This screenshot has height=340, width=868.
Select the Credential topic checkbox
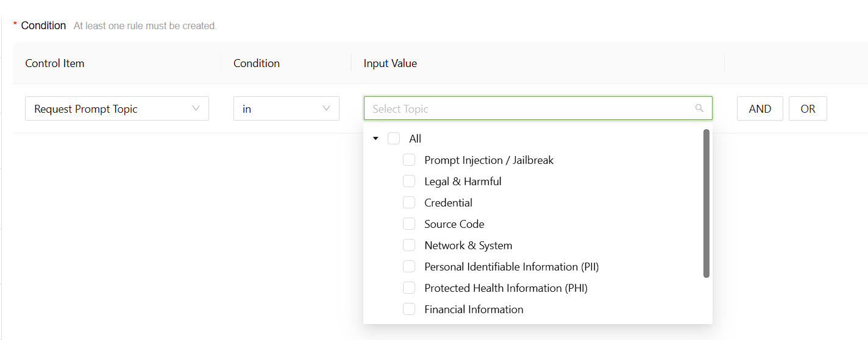click(x=409, y=203)
